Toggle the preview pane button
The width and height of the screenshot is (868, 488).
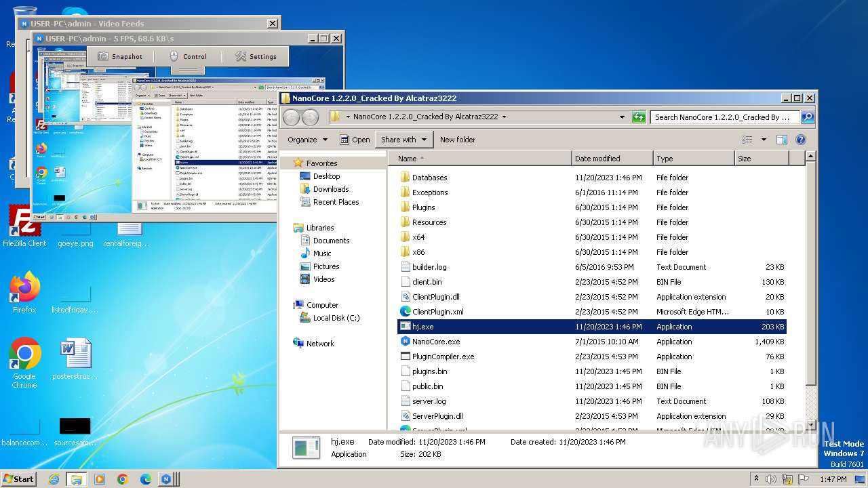coord(781,140)
